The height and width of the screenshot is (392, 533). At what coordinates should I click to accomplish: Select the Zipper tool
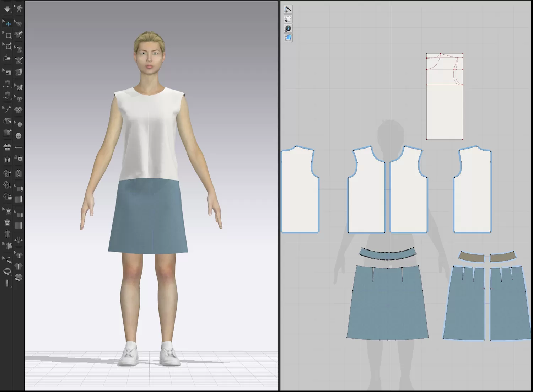coord(18,173)
